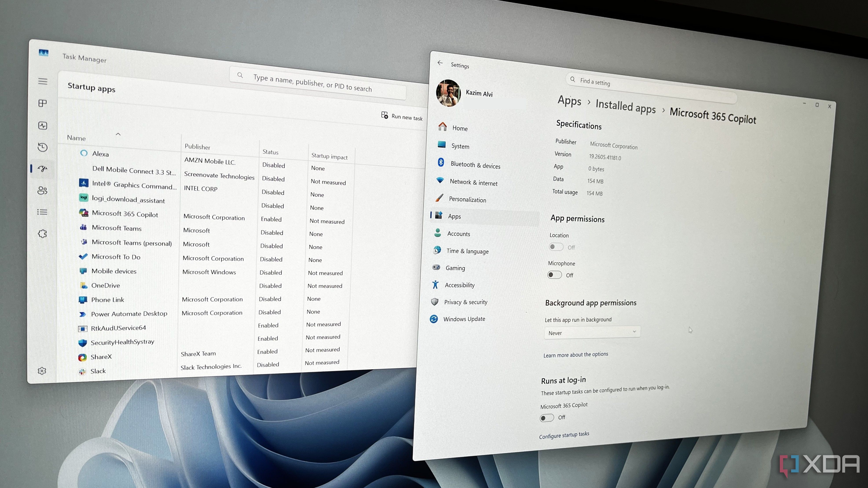Open App history icon in Task Manager
This screenshot has height=488, width=868.
[43, 147]
